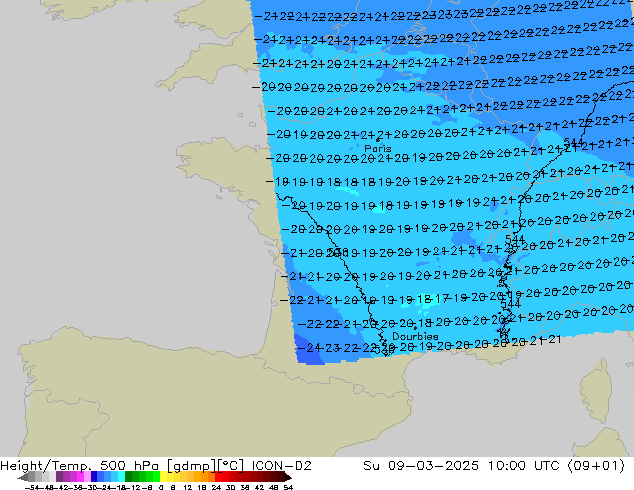634x490 pixels.
Task: Select the cyan swatch in the color scale
Action: 121,477
